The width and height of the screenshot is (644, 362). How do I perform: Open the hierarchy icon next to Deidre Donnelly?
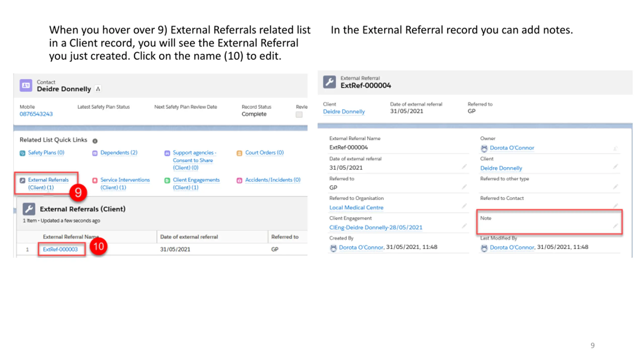98,89
